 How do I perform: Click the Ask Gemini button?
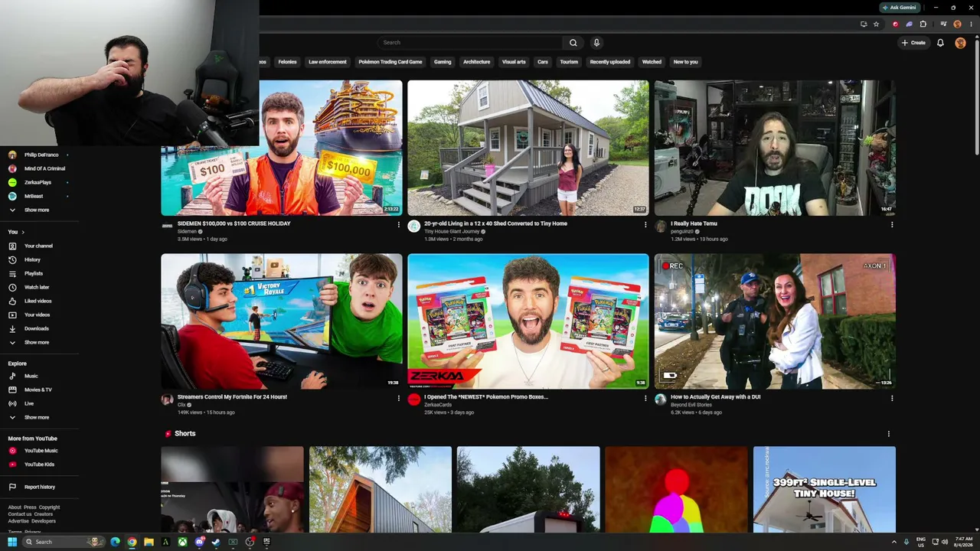(x=899, y=7)
